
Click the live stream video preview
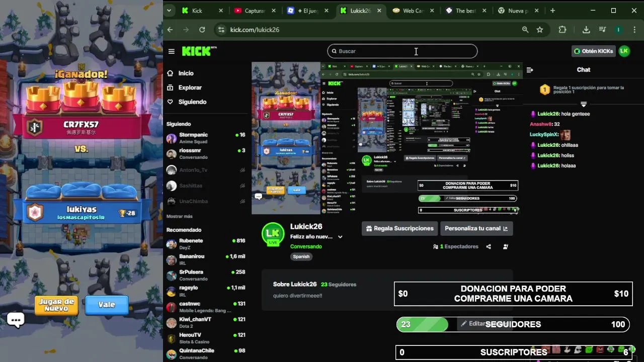pyautogui.click(x=386, y=138)
